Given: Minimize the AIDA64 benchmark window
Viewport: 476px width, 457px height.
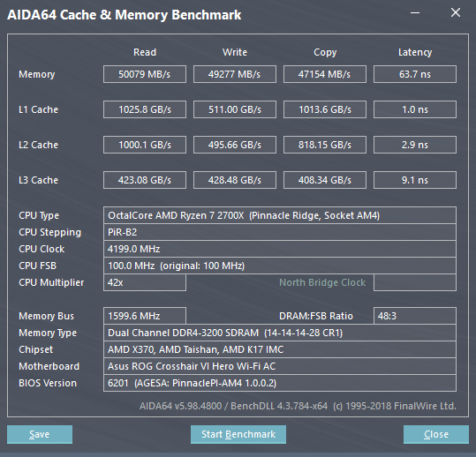Looking at the screenshot, I should click(415, 12).
